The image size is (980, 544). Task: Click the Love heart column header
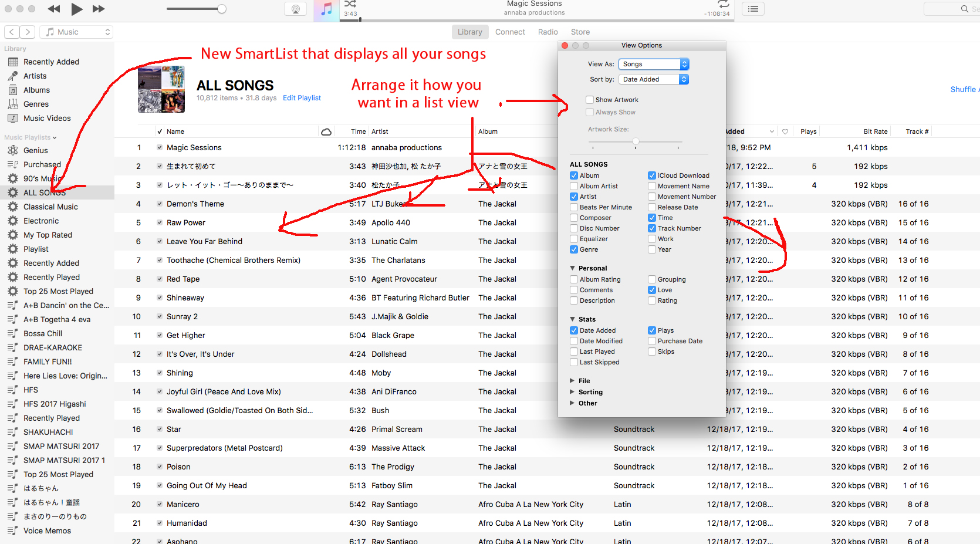pyautogui.click(x=785, y=131)
